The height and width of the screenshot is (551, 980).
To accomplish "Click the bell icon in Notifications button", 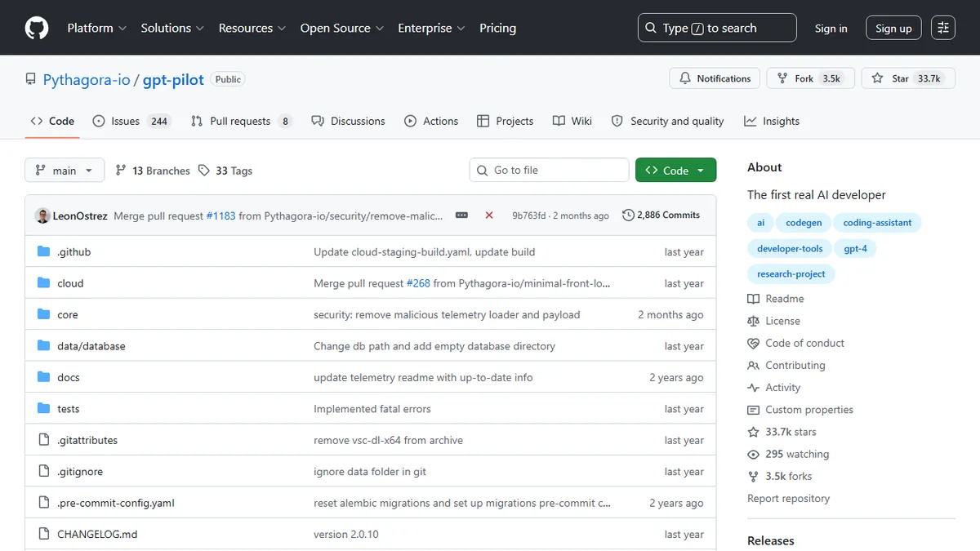I will (x=685, y=78).
